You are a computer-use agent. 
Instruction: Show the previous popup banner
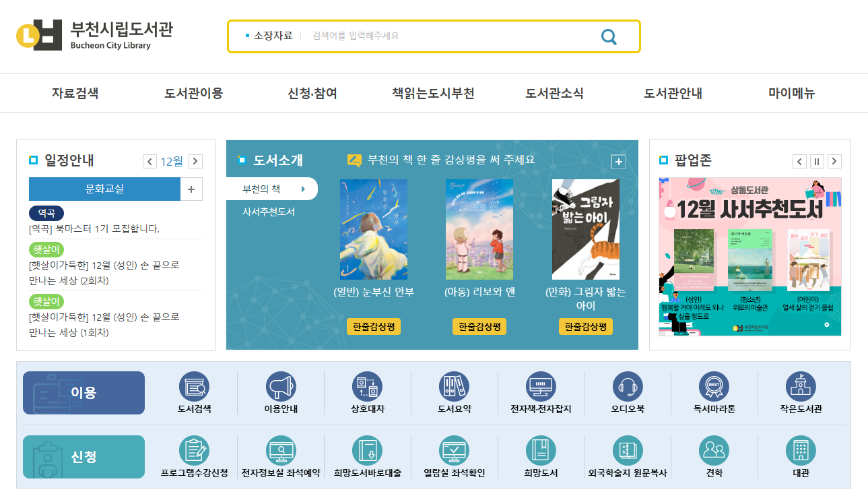coord(799,161)
